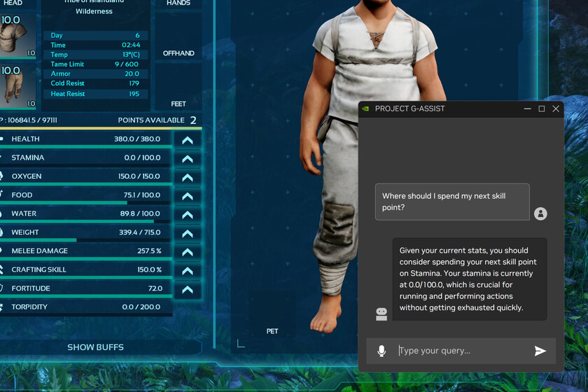Viewport: 588px width, 392px height.
Task: Close the Project G-Assist window
Action: pyautogui.click(x=556, y=109)
